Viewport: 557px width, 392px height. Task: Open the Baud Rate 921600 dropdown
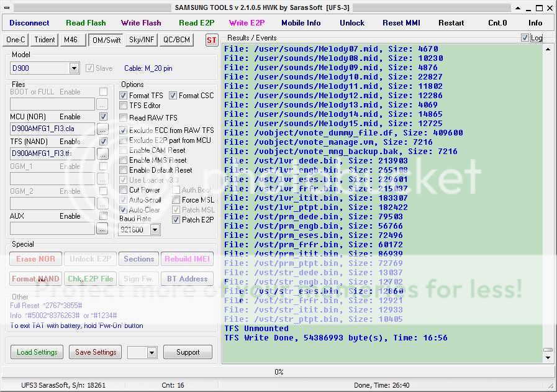[x=155, y=230]
